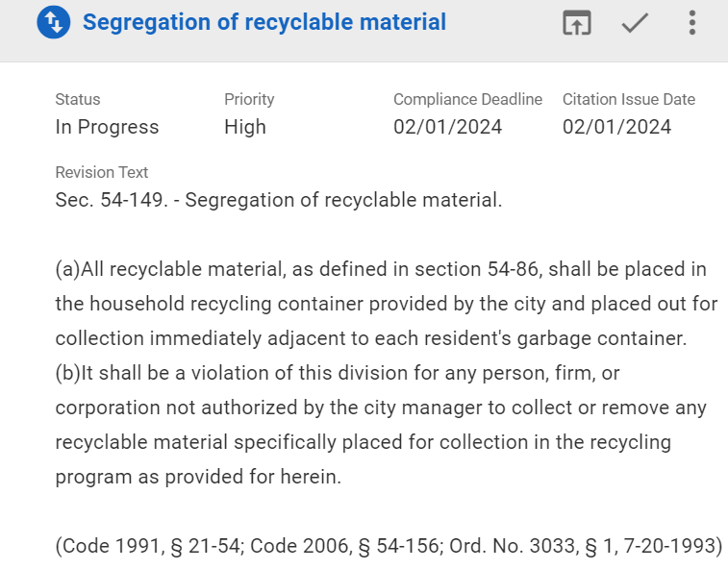Select the High priority value

[245, 127]
